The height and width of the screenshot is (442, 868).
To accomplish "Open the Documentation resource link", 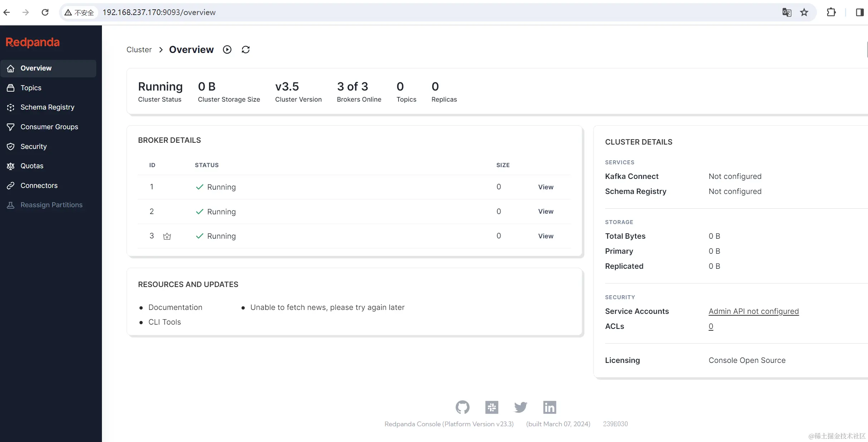I will [175, 307].
